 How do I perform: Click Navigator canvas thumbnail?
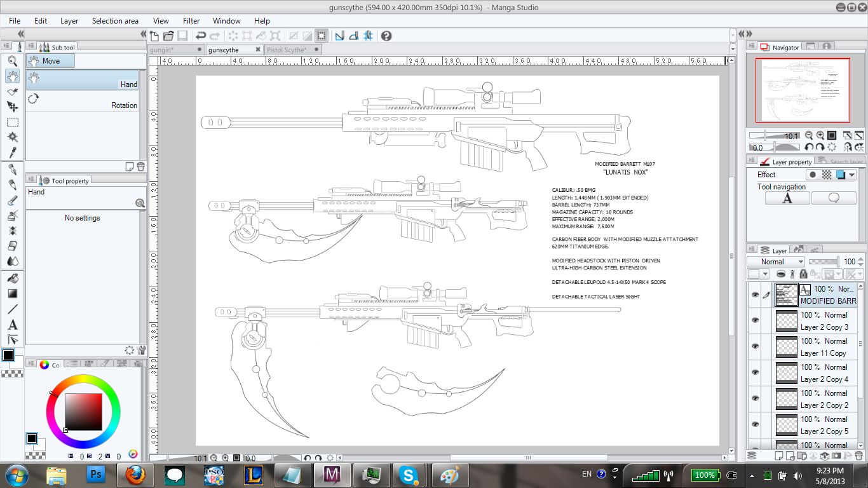(803, 90)
